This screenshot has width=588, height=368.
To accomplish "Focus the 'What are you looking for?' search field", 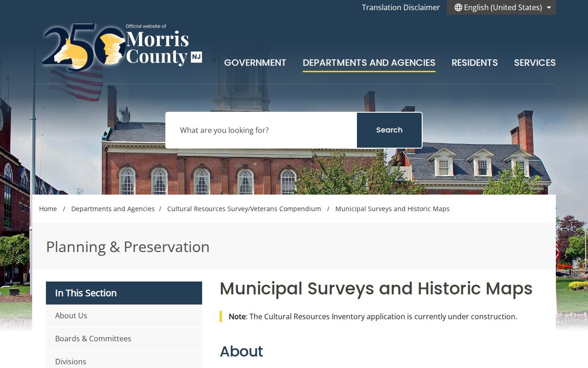I will (261, 130).
